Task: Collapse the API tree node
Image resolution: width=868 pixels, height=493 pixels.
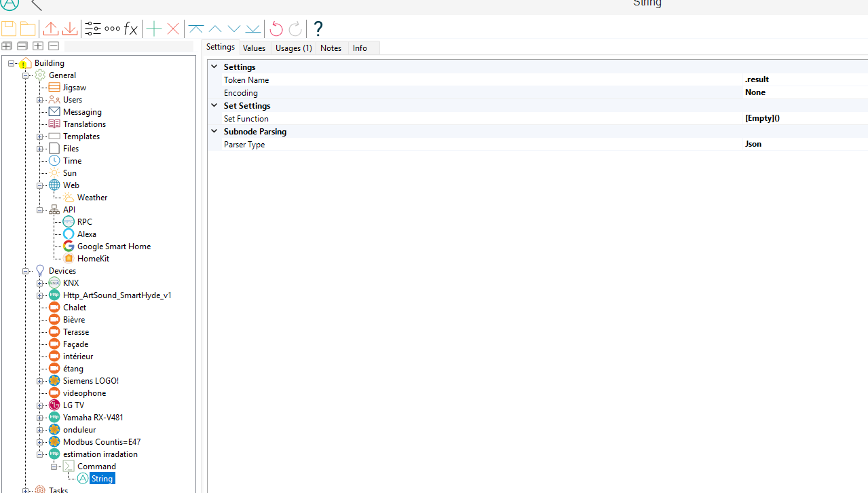Action: click(x=40, y=210)
